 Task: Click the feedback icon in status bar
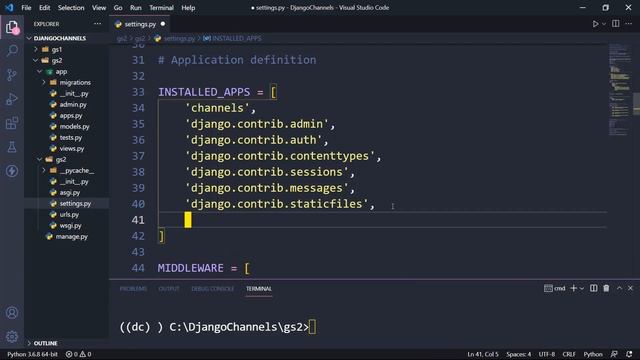click(614, 354)
